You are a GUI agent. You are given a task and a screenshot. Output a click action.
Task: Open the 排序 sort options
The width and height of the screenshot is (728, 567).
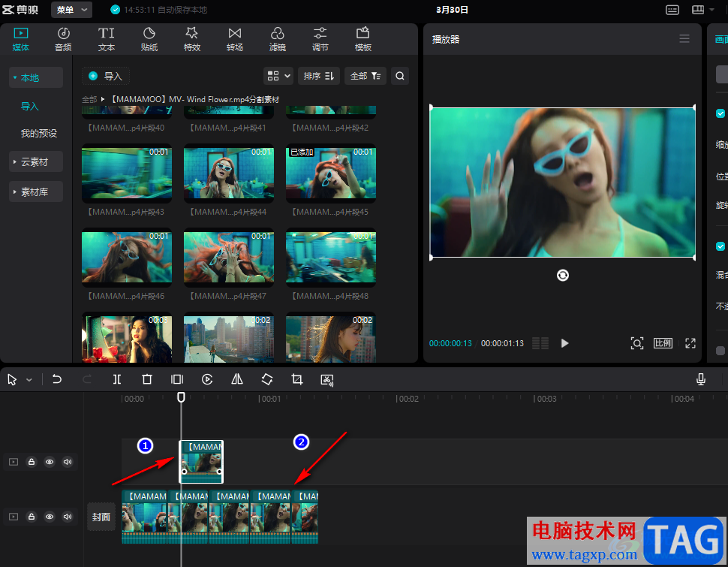[x=318, y=76]
